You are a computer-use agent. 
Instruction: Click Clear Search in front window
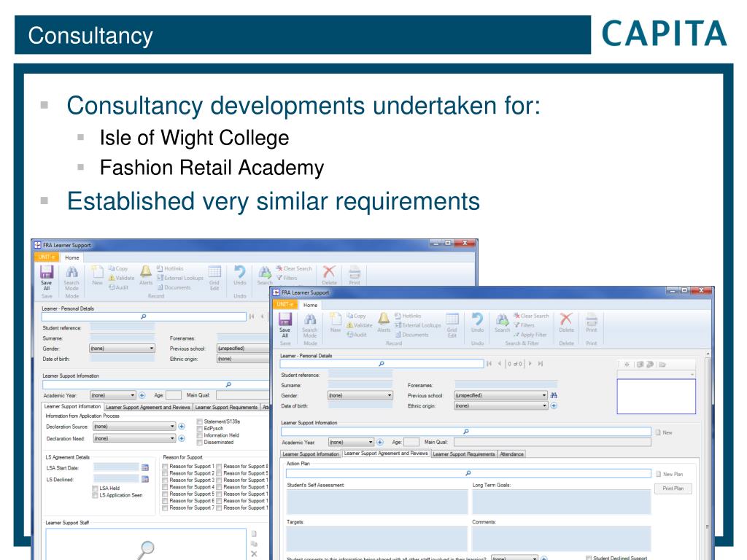tap(531, 316)
